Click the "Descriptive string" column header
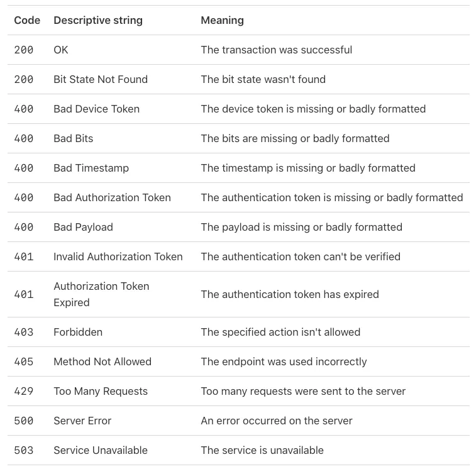476x474 pixels. [98, 20]
